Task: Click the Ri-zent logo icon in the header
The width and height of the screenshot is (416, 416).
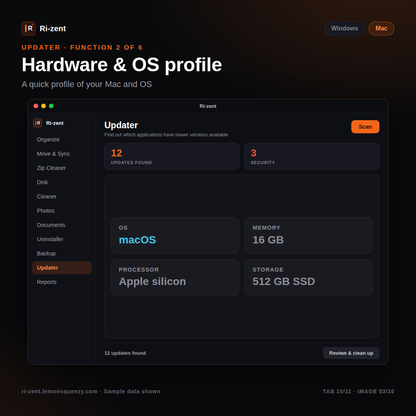Action: (x=28, y=29)
